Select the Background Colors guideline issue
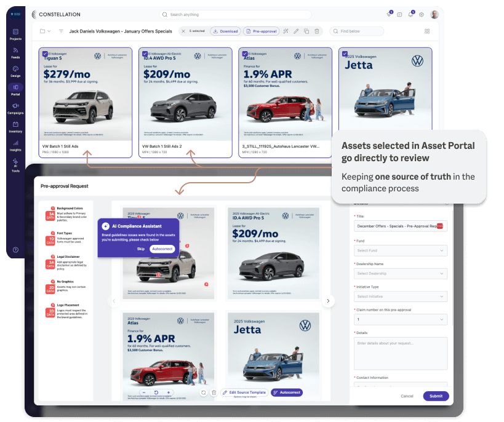The width and height of the screenshot is (504, 422). (x=66, y=213)
